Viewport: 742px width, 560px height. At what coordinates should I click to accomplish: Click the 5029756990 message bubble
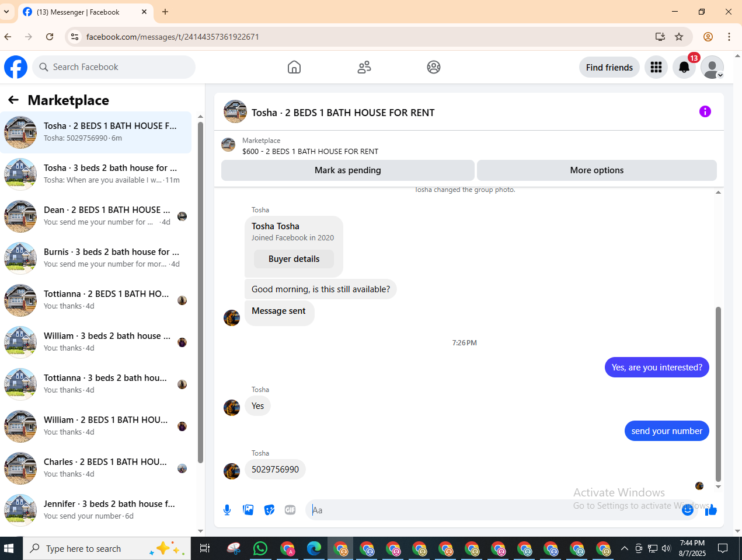pyautogui.click(x=275, y=470)
